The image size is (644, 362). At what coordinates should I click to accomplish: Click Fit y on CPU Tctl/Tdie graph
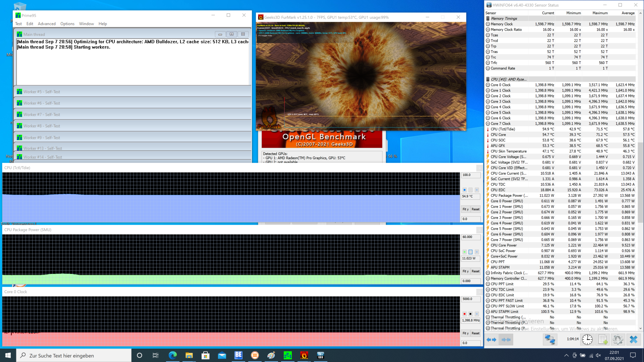pyautogui.click(x=466, y=209)
